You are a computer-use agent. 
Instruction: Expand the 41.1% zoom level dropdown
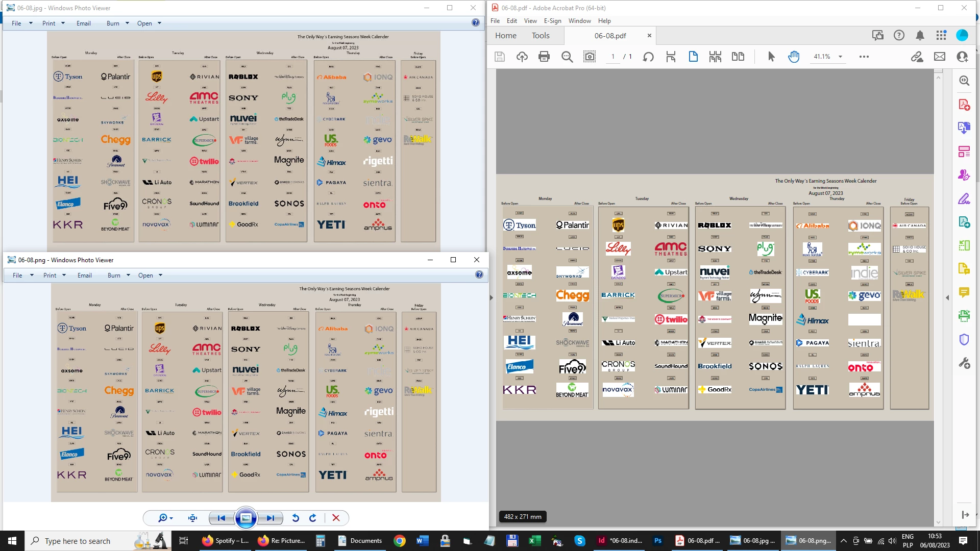(x=840, y=57)
